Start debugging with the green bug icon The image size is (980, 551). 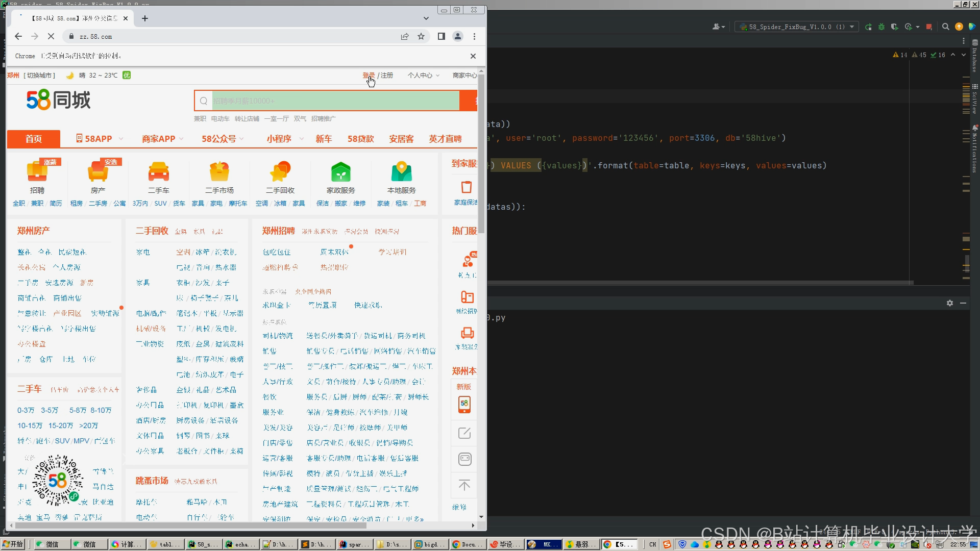click(x=881, y=27)
